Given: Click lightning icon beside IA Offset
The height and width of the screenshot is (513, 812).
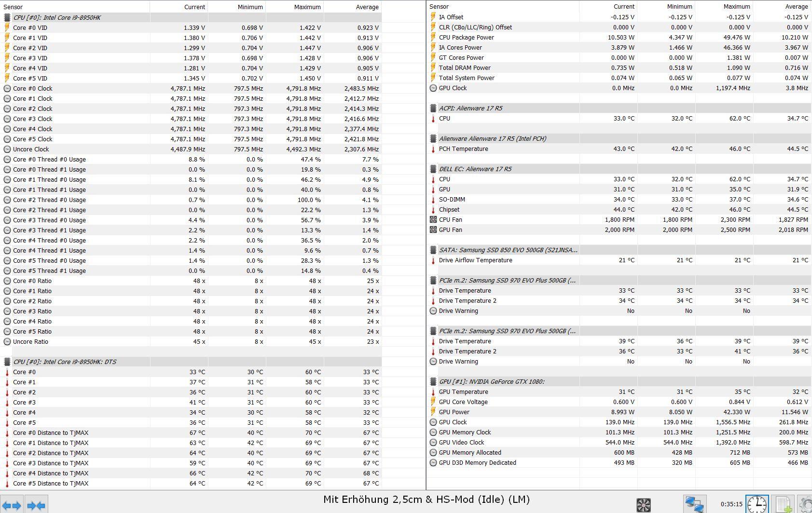Looking at the screenshot, I should coord(433,17).
